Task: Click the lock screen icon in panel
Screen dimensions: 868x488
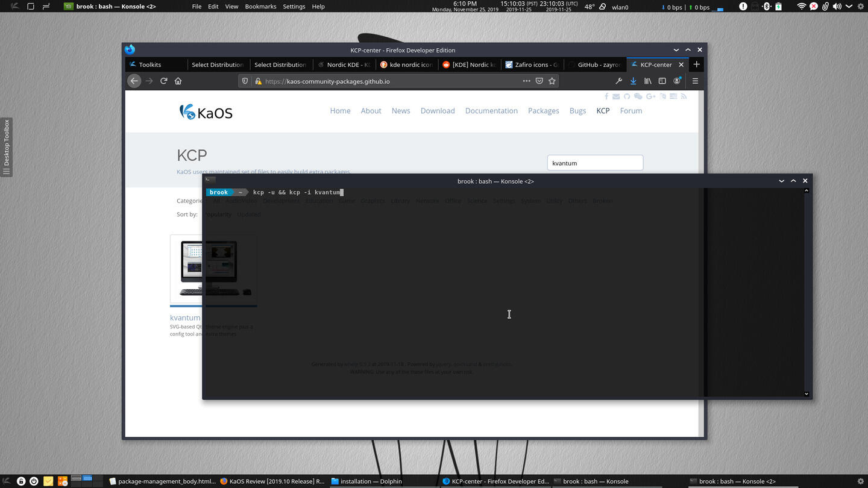Action: 21,481
